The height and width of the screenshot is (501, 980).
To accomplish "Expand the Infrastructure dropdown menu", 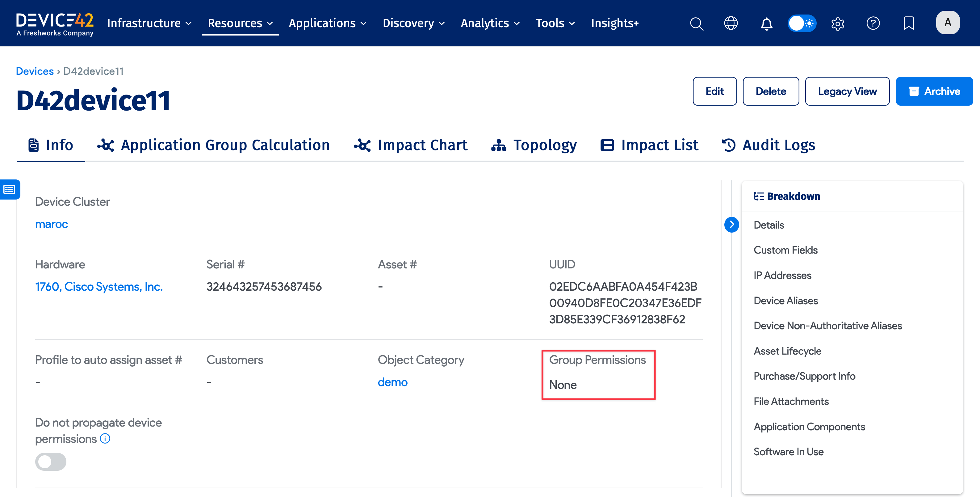I will 149,23.
